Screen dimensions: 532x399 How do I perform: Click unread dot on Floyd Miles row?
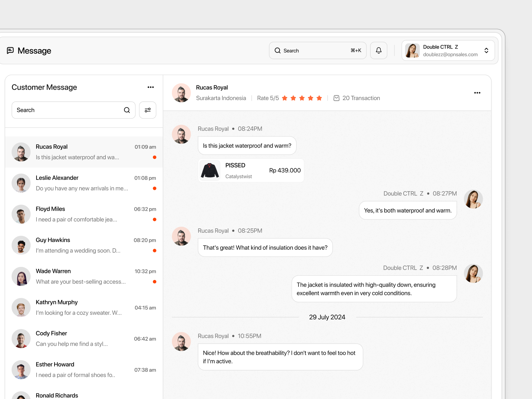tap(155, 219)
